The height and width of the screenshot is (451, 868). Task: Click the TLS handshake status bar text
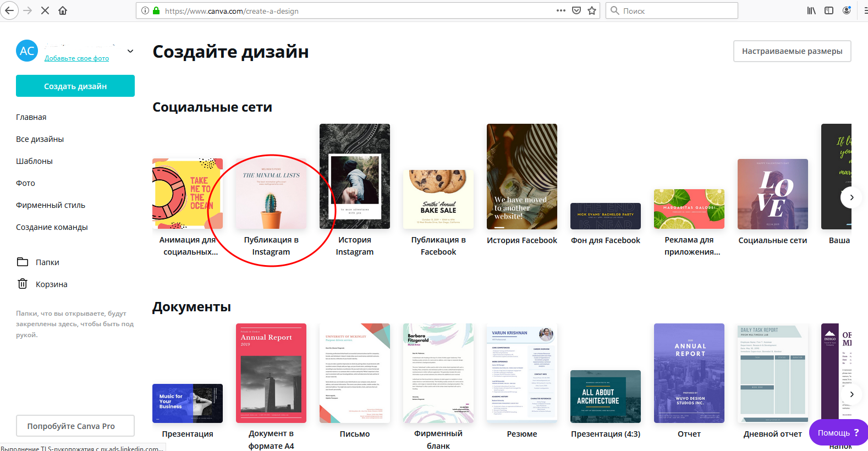coord(82,448)
